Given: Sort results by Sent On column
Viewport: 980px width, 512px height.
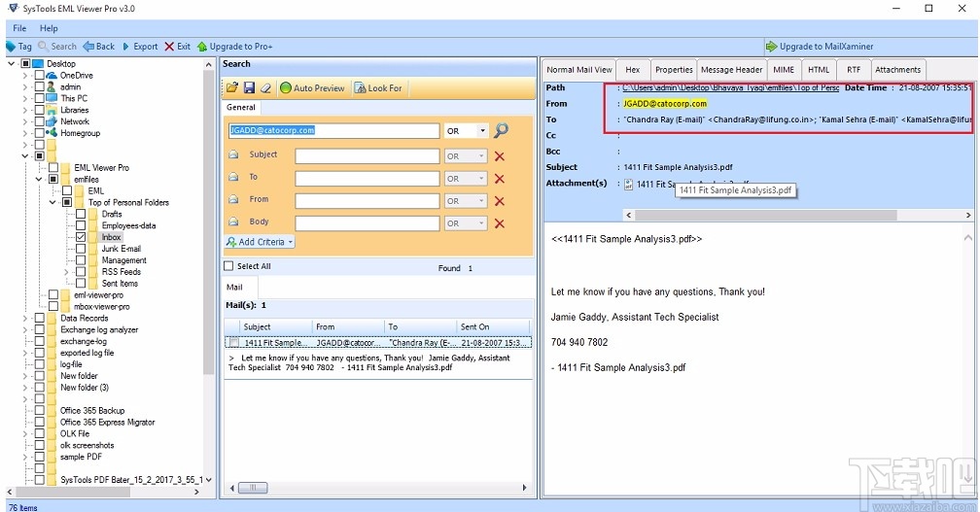Looking at the screenshot, I should [493, 326].
